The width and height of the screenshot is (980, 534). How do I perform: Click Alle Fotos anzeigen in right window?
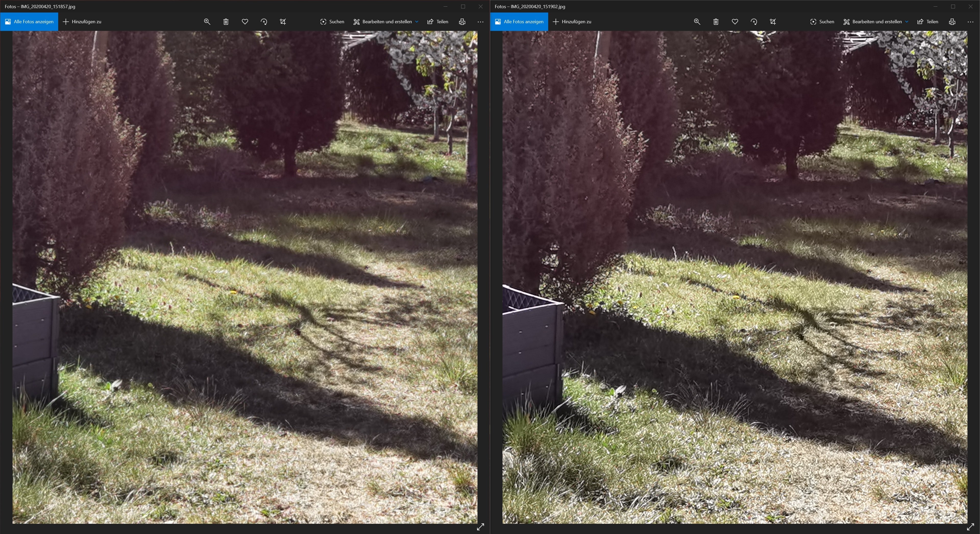pos(519,22)
